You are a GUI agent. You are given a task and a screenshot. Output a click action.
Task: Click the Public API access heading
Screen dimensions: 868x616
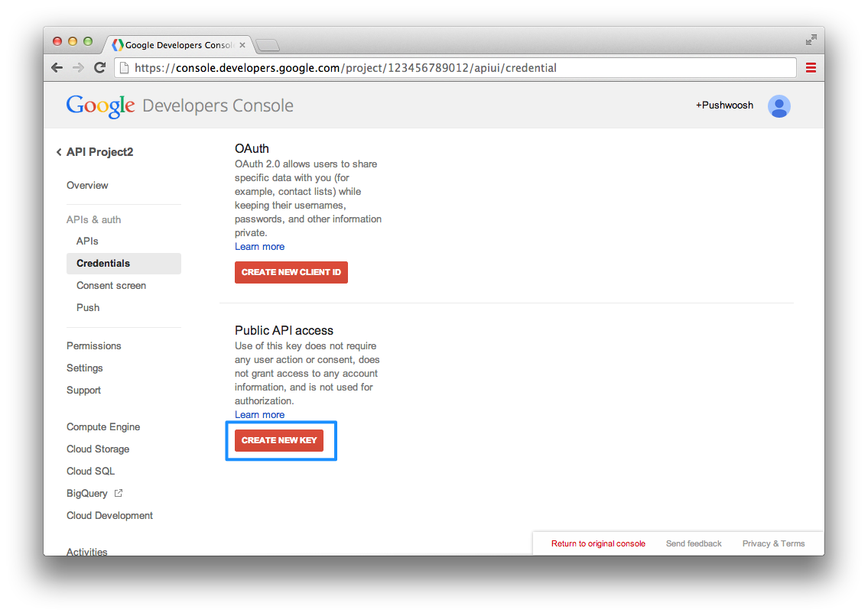tap(284, 330)
